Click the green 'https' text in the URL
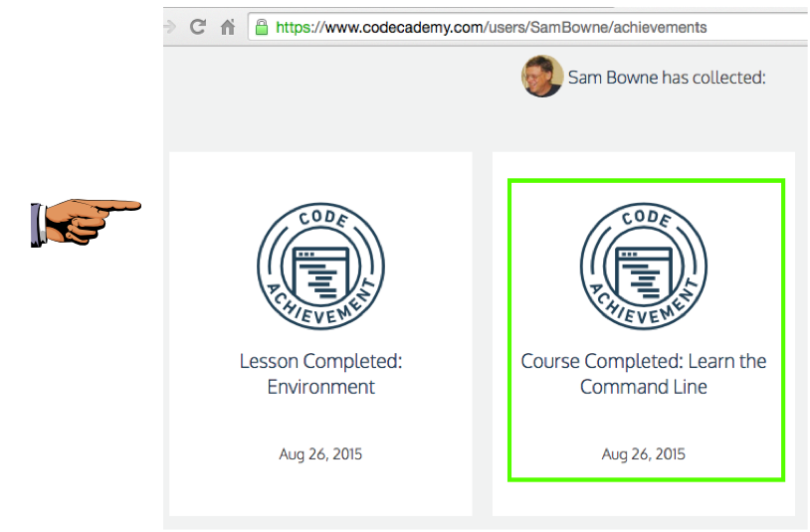Image resolution: width=810 pixels, height=532 pixels. tap(293, 27)
